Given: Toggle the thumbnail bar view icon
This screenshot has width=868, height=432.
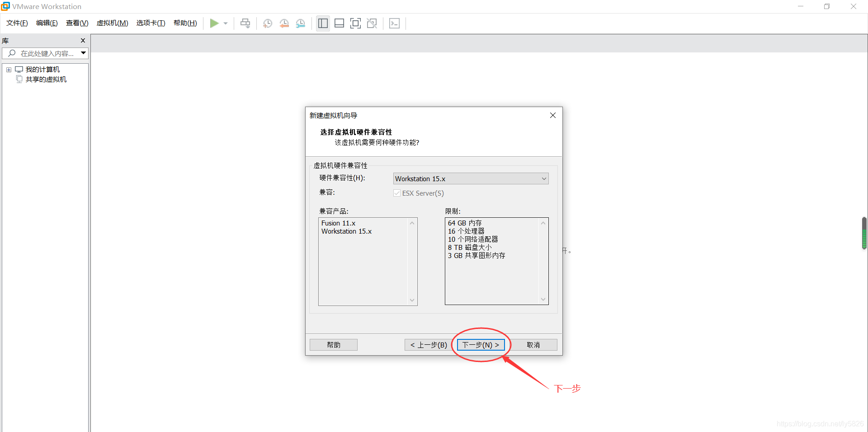Looking at the screenshot, I should [x=340, y=23].
